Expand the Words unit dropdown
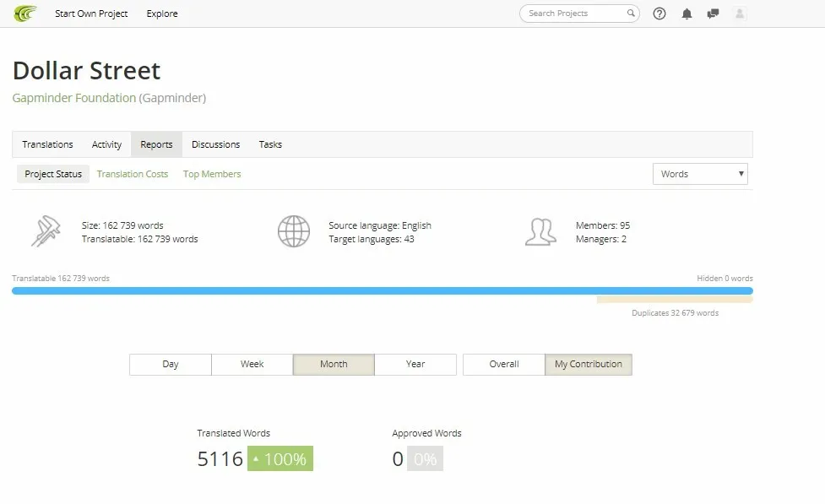Image resolution: width=825 pixels, height=504 pixels. tap(700, 174)
